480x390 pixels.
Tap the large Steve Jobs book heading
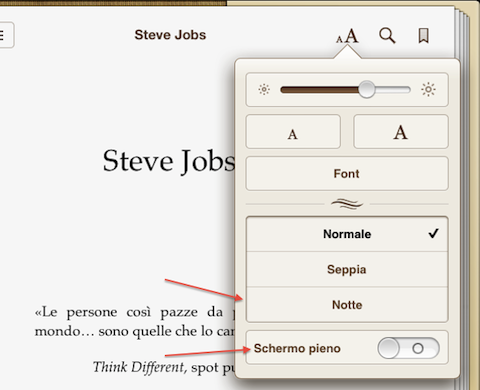pos(169,161)
